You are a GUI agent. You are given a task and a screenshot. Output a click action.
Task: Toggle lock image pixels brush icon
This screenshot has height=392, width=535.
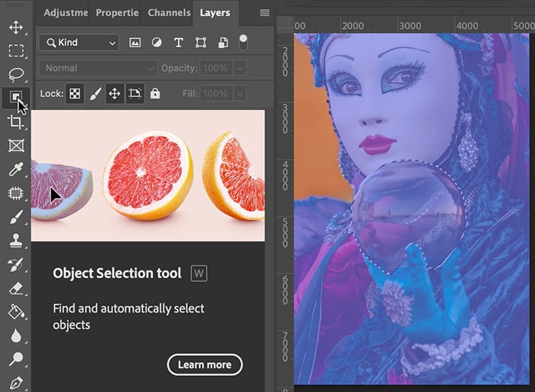tap(96, 93)
